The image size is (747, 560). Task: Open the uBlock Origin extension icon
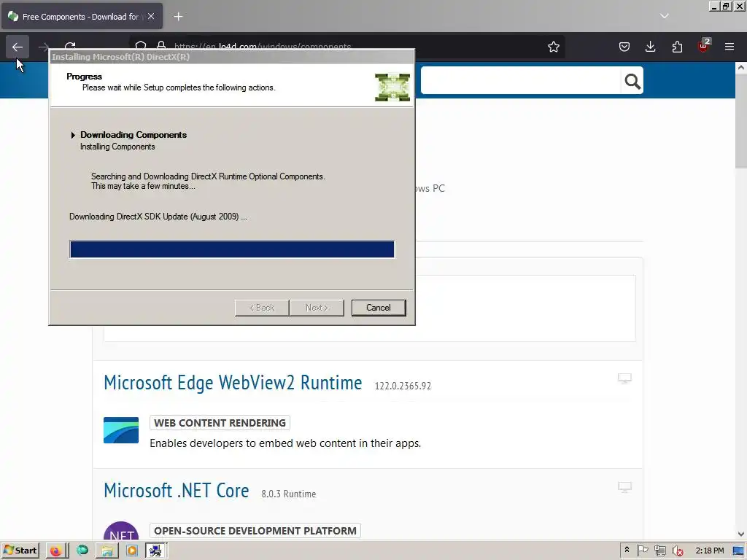click(704, 46)
